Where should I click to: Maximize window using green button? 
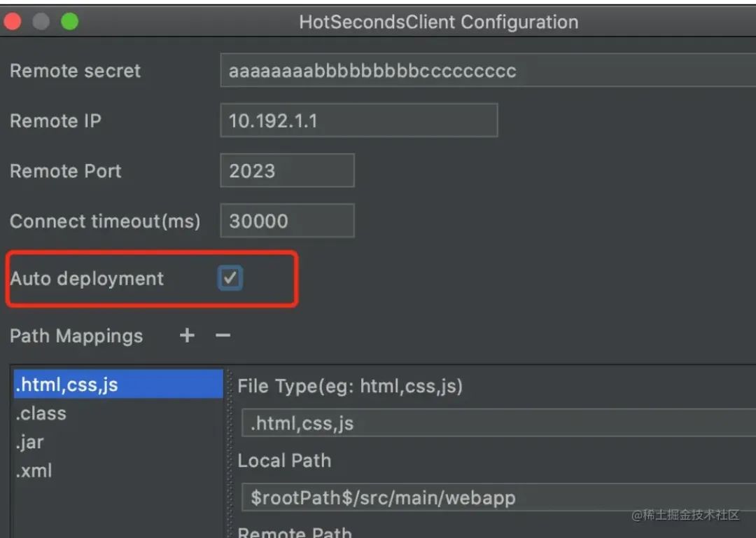[x=70, y=22]
